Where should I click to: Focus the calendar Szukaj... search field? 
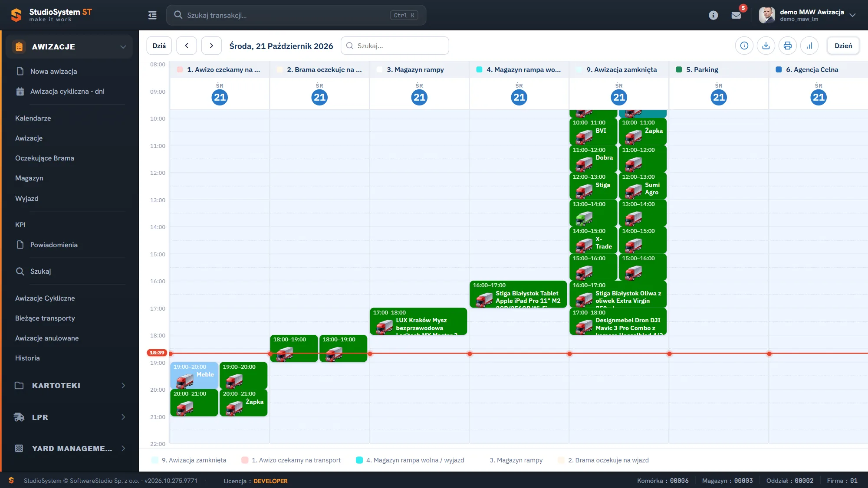(x=395, y=46)
